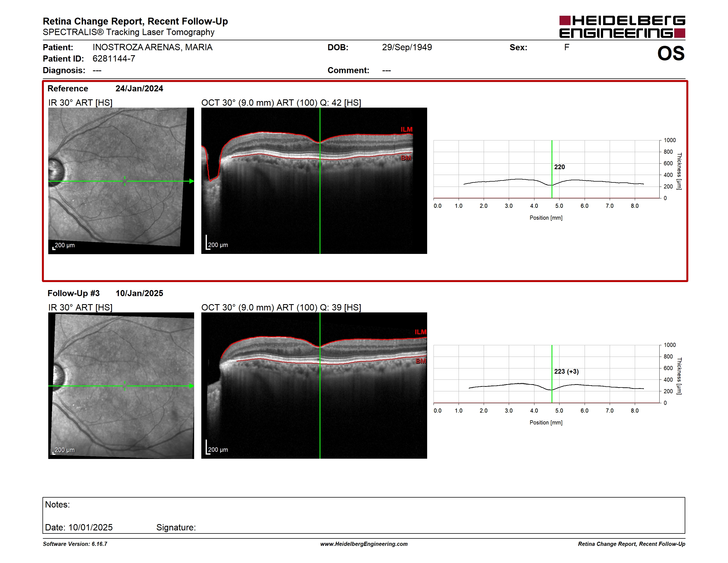
Task: Click the Signature field
Action: [176, 527]
